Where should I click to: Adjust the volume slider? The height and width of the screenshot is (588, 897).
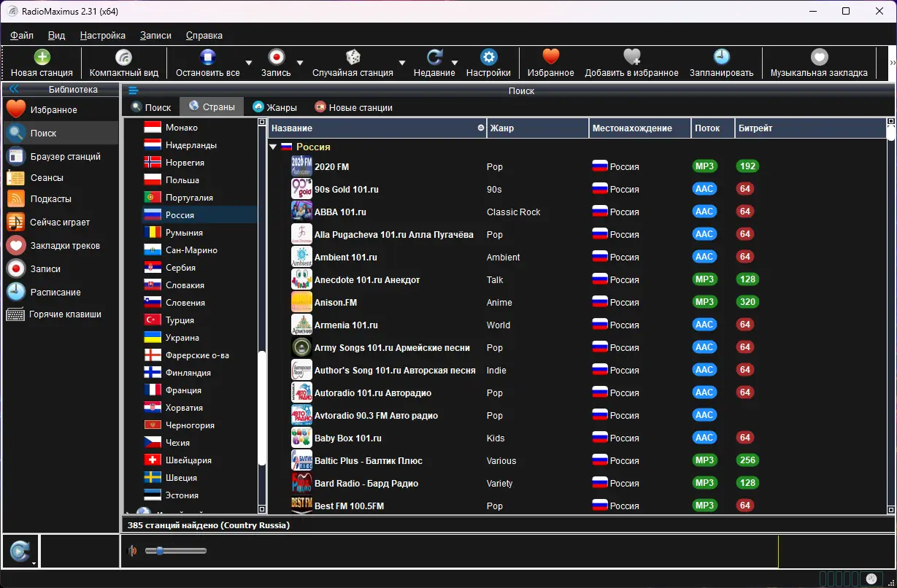176,551
